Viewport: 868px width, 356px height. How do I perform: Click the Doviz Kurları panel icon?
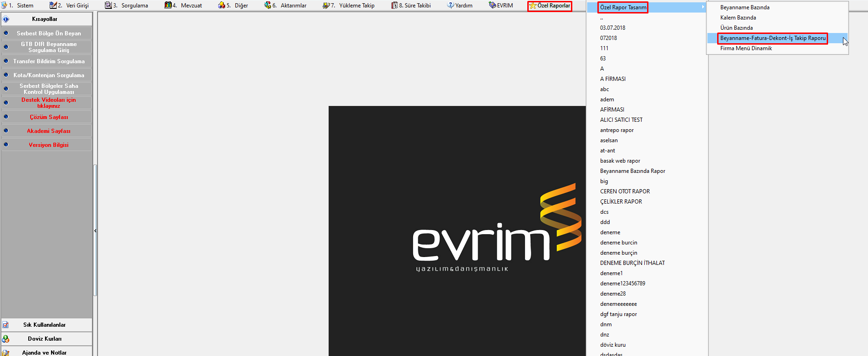click(x=6, y=339)
